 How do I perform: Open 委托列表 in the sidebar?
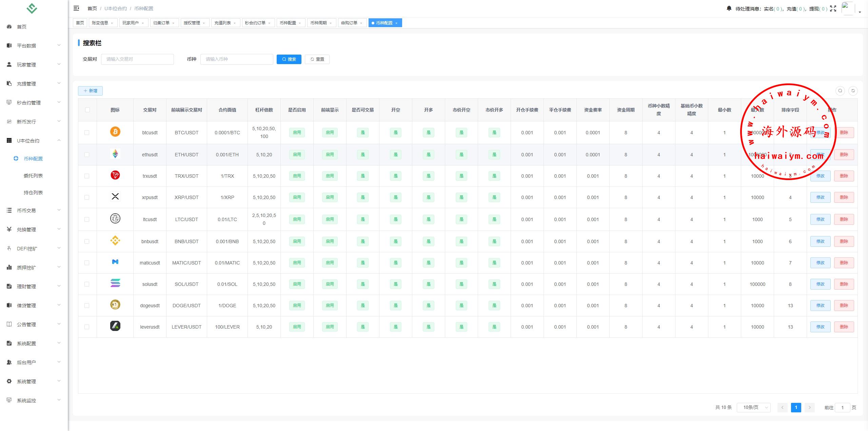(33, 176)
